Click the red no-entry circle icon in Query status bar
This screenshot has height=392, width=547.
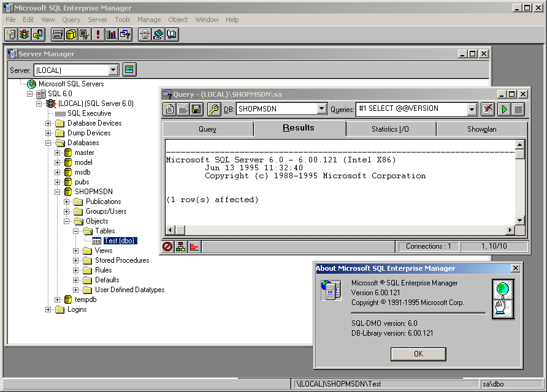tap(167, 246)
